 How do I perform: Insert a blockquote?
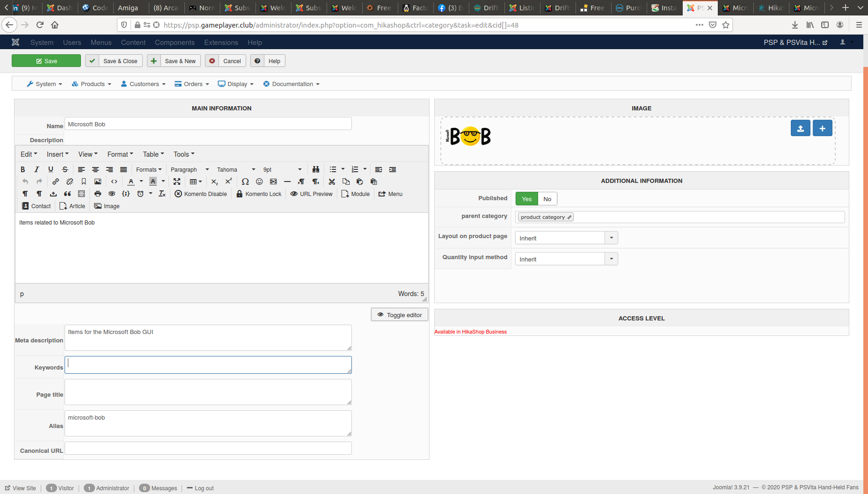click(67, 194)
